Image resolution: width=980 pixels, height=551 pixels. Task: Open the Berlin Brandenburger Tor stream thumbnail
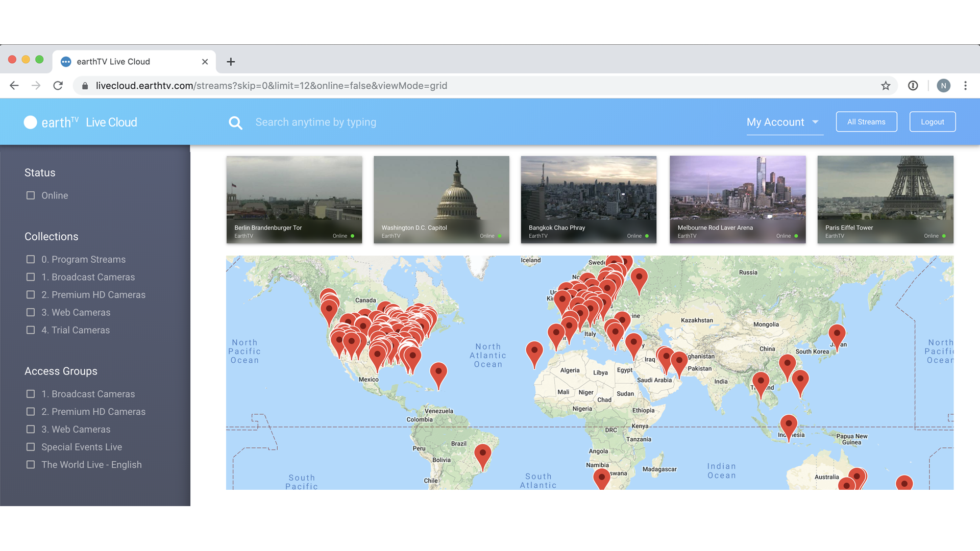click(x=294, y=199)
